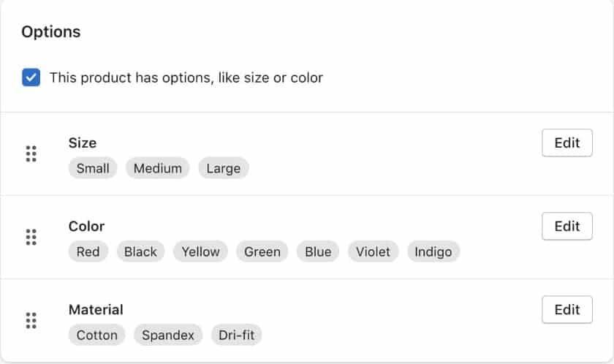Screen dimensions: 614x364
Task: Choose the Cotton material tag
Action: point(96,335)
